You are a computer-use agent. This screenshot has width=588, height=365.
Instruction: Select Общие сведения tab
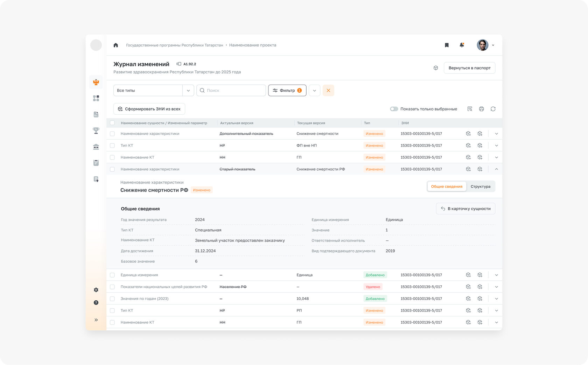447,187
